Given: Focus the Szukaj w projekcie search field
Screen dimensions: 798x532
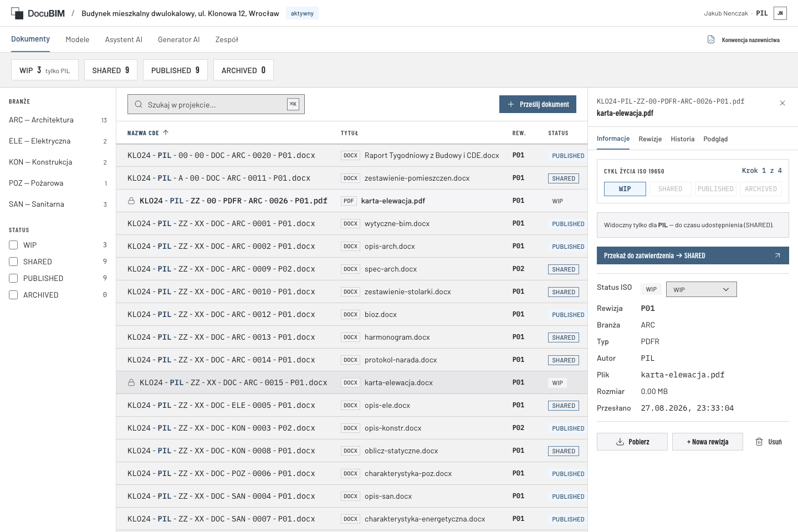Looking at the screenshot, I should click(216, 104).
